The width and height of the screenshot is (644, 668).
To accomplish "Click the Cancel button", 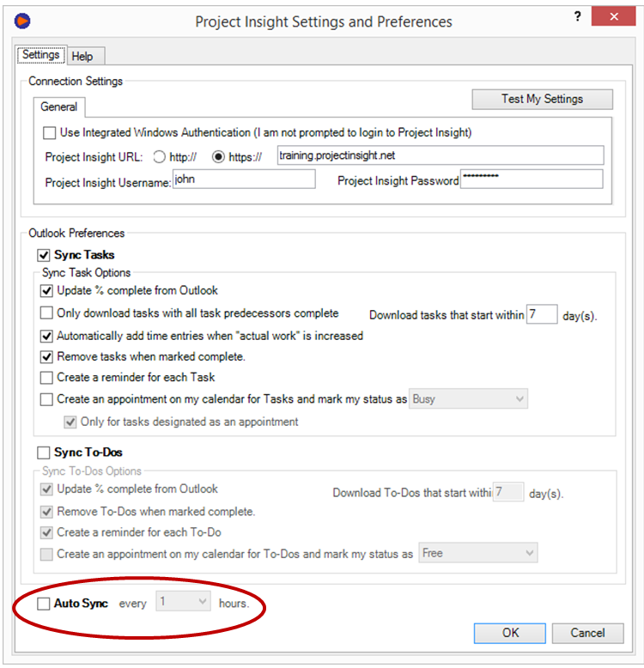I will pos(588,633).
